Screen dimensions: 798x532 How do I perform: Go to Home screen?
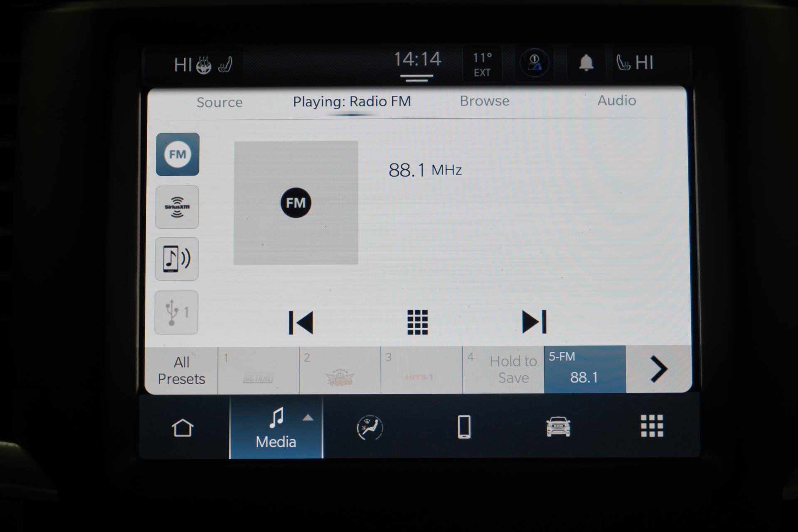coord(183,428)
